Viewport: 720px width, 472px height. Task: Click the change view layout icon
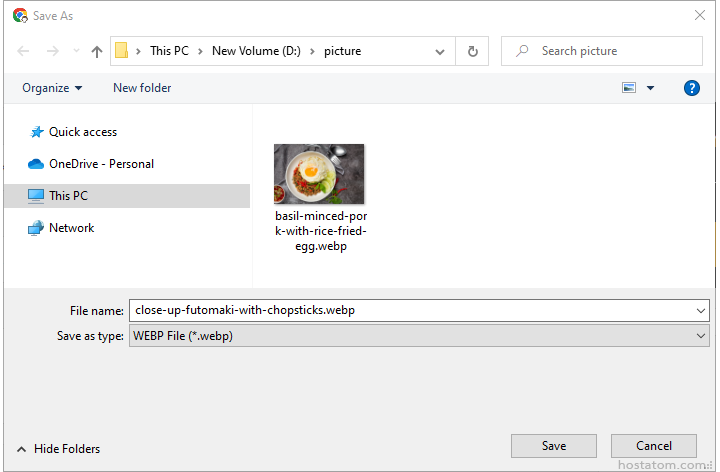tap(629, 88)
